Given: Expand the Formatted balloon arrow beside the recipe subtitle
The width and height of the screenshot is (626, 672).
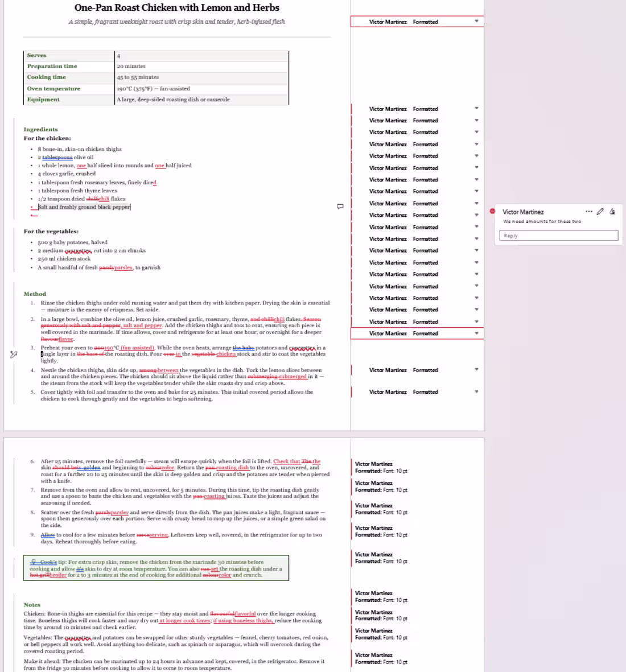Looking at the screenshot, I should click(x=476, y=22).
